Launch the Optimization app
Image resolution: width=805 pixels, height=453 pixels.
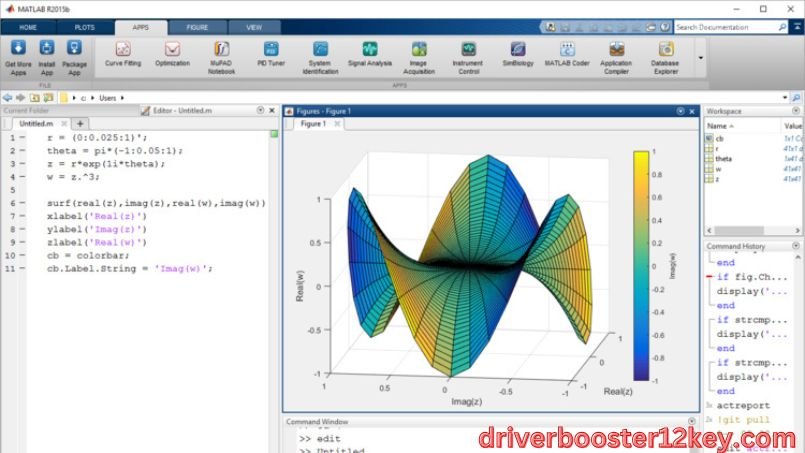point(172,54)
